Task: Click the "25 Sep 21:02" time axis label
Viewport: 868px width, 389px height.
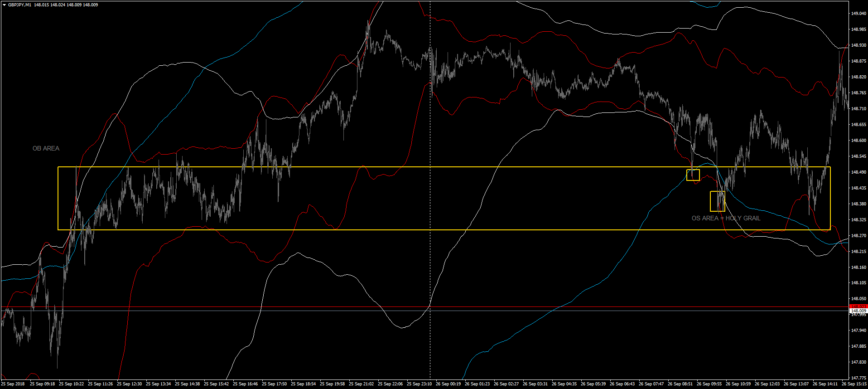Action: coord(361,384)
